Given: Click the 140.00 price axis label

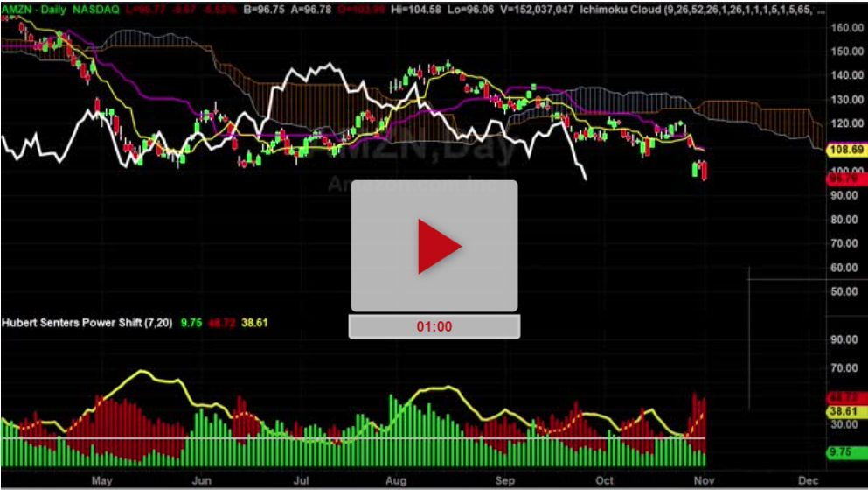Looking at the screenshot, I should [847, 75].
